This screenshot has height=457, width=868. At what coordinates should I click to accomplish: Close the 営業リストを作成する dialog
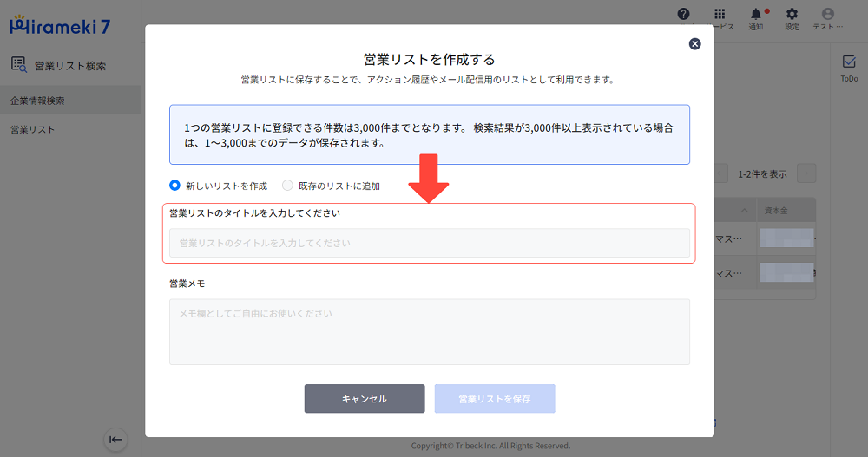[x=694, y=43]
